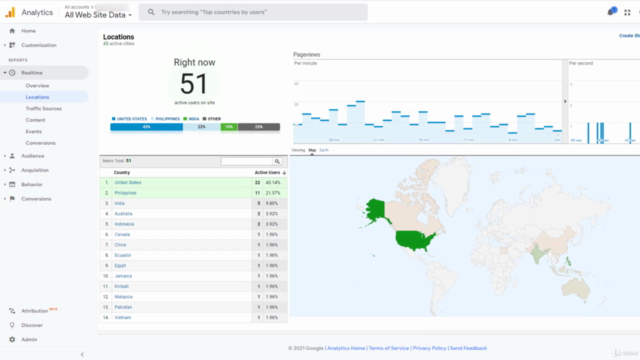Open Realtime Events report
The image size is (640, 360).
point(33,131)
